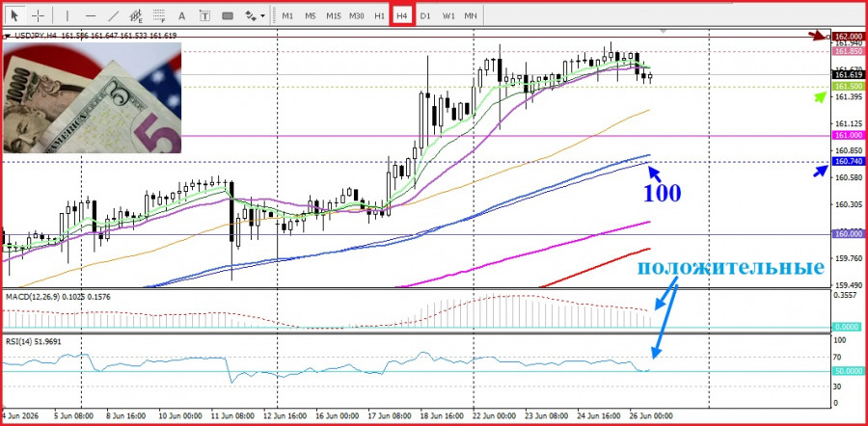
Task: Pick the text tool marked A
Action: click(x=182, y=15)
